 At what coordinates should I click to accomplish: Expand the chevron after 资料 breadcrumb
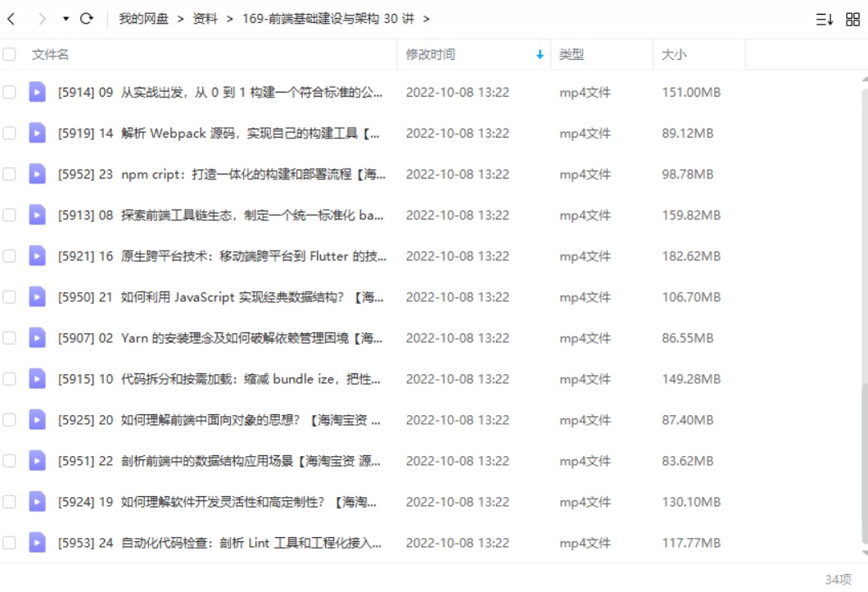point(229,19)
